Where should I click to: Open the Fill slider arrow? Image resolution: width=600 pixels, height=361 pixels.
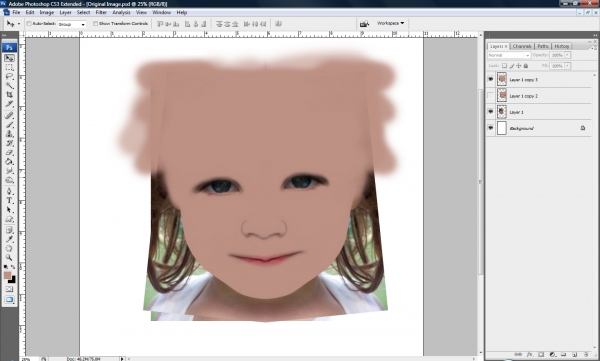click(x=567, y=66)
